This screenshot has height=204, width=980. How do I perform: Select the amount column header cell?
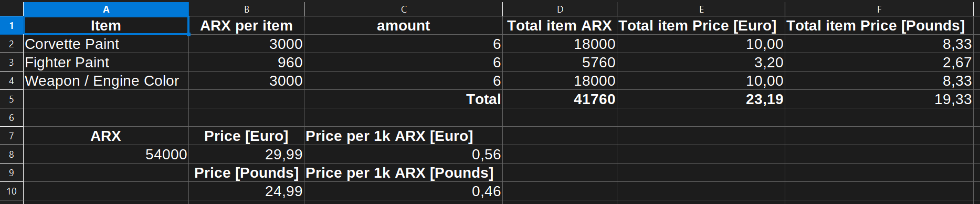(x=403, y=25)
